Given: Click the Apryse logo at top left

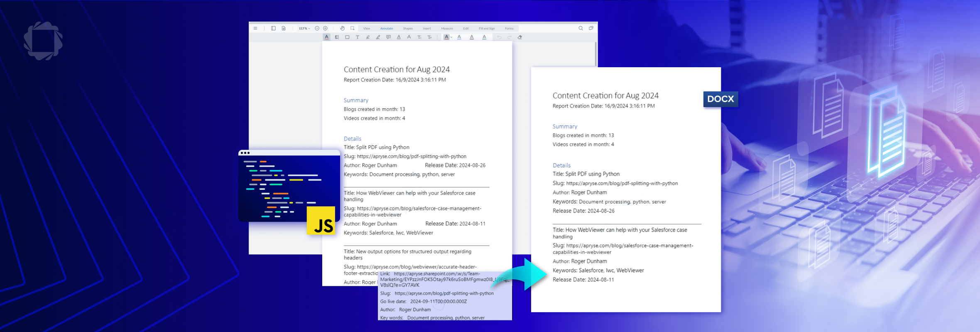Looking at the screenshot, I should (43, 41).
